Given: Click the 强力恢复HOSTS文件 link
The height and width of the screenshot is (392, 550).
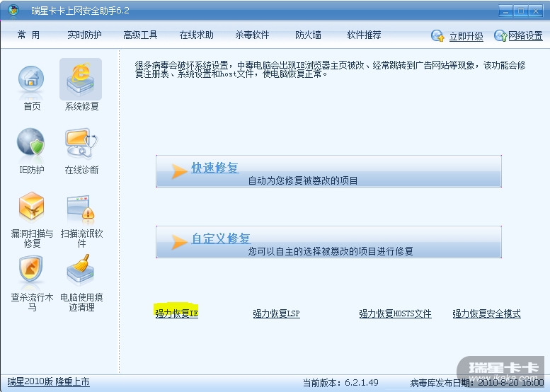Looking at the screenshot, I should [395, 313].
